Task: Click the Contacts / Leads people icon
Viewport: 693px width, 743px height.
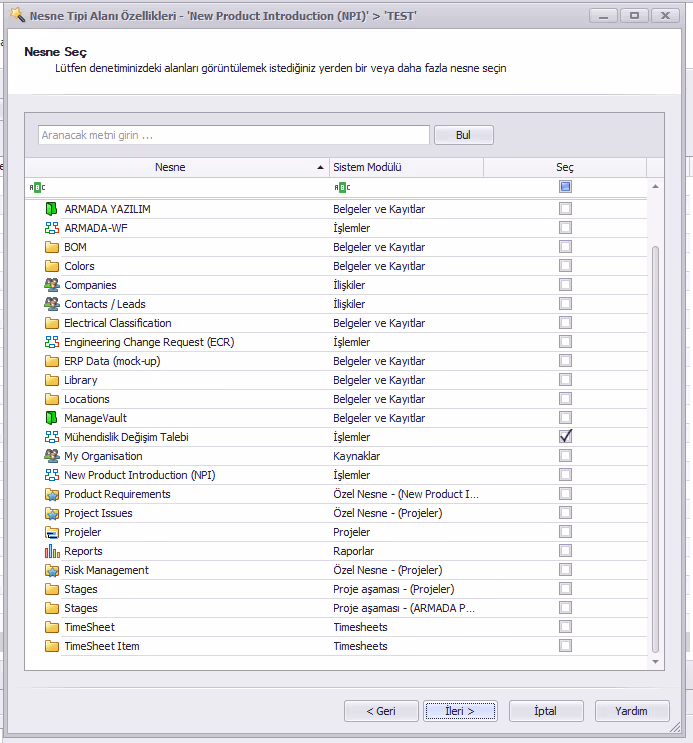Action: (52, 304)
